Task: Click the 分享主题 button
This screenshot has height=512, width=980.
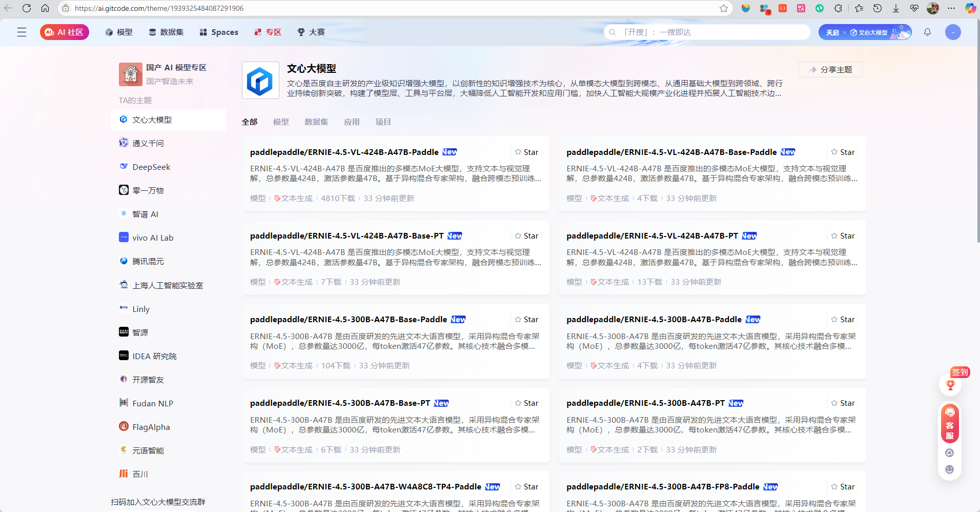Action: click(x=830, y=70)
